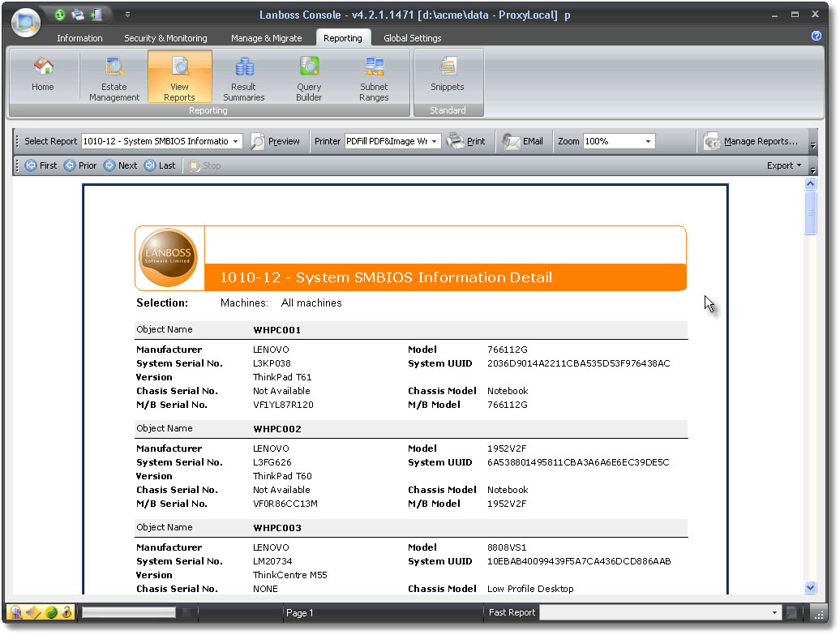The height and width of the screenshot is (635, 840).
Task: Click the EMail button
Action: [522, 141]
